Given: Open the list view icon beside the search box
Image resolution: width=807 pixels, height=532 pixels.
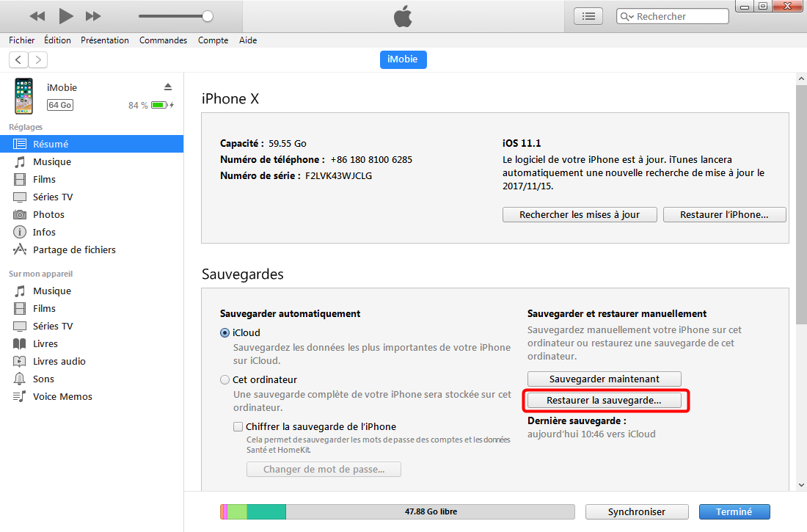Looking at the screenshot, I should pos(588,16).
